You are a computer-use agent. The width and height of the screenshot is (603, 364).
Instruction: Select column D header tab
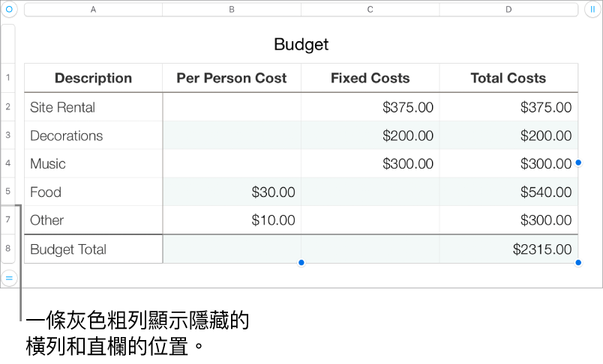click(508, 10)
